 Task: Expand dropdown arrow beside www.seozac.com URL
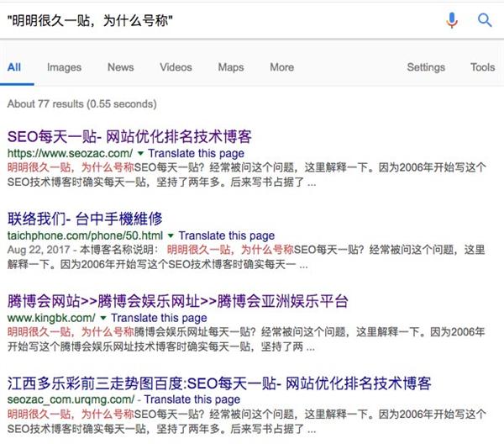tap(140, 154)
